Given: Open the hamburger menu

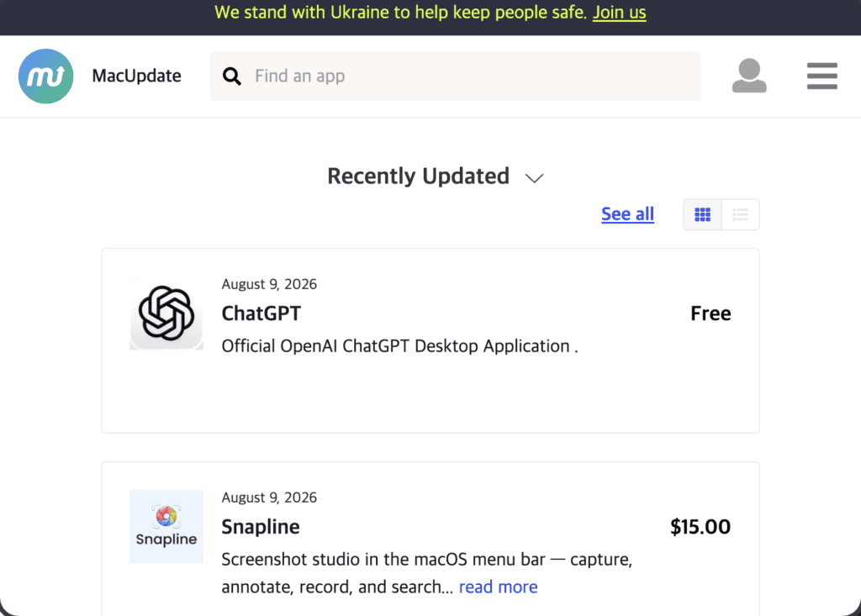Looking at the screenshot, I should point(822,76).
